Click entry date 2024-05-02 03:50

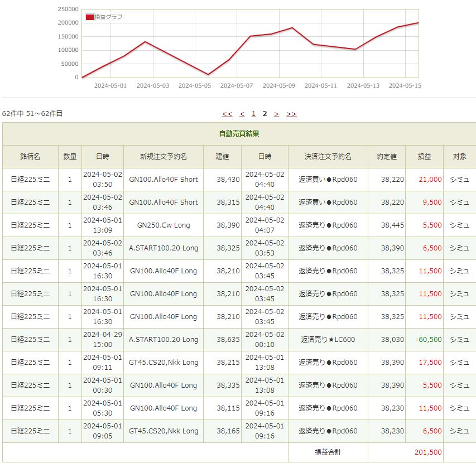[103, 180]
